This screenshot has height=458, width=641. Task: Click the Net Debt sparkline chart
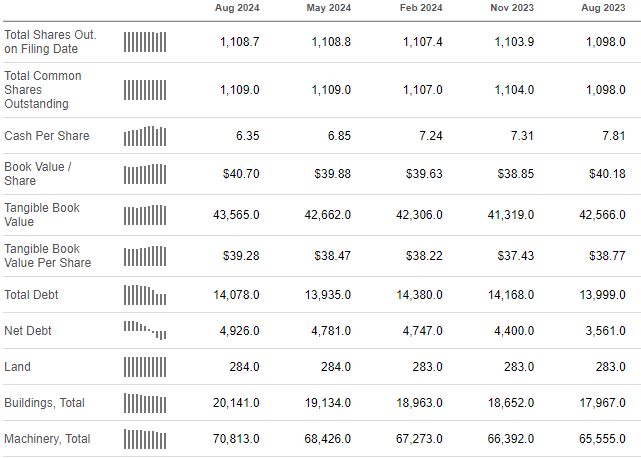[x=145, y=331]
